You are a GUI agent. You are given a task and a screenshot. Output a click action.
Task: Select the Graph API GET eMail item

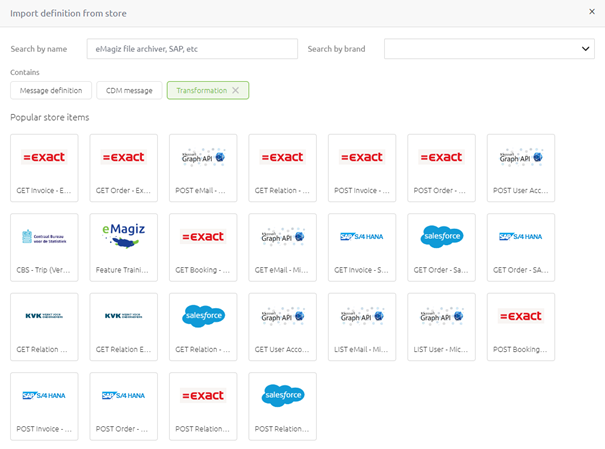pos(283,247)
